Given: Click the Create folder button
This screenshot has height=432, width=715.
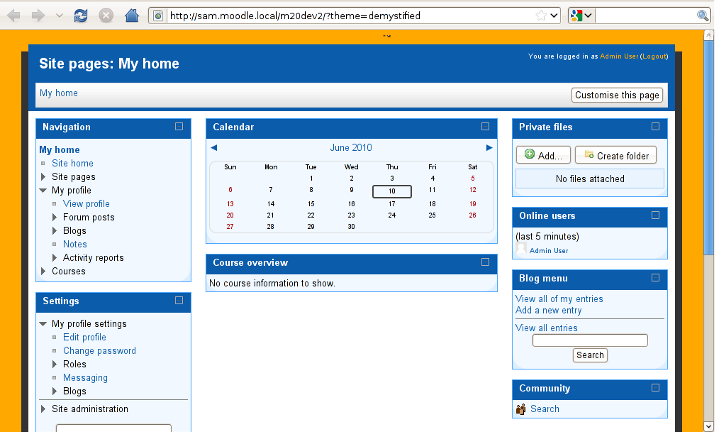Looking at the screenshot, I should [616, 155].
